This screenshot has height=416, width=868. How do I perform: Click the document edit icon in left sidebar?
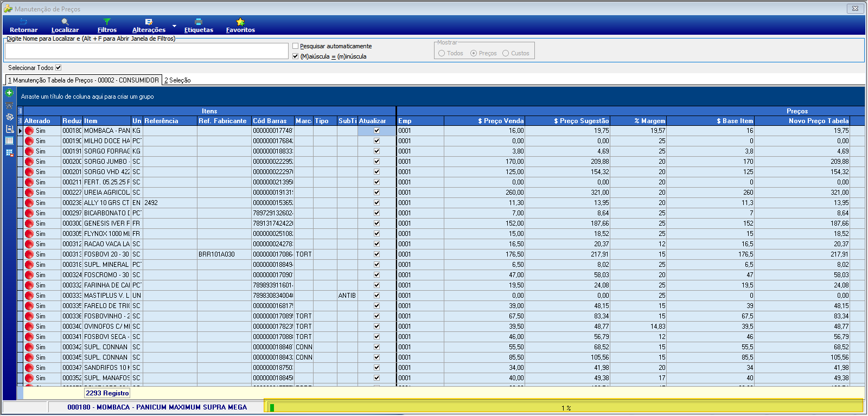tap(9, 129)
